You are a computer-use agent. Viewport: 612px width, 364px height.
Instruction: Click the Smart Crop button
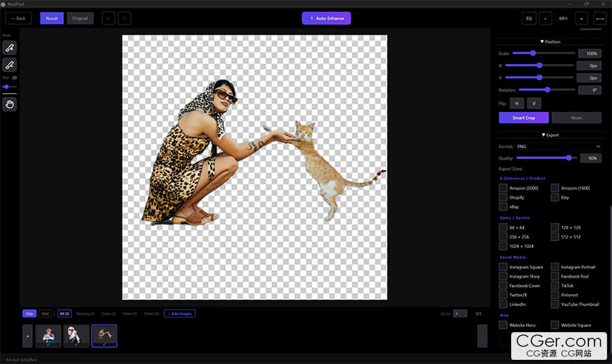click(x=524, y=118)
